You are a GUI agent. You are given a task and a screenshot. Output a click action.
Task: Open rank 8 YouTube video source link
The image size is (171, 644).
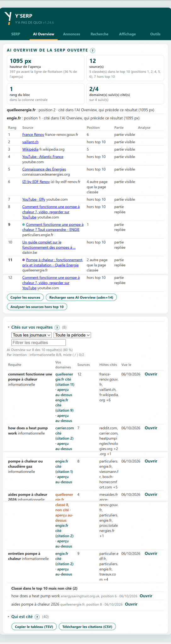coord(51,212)
